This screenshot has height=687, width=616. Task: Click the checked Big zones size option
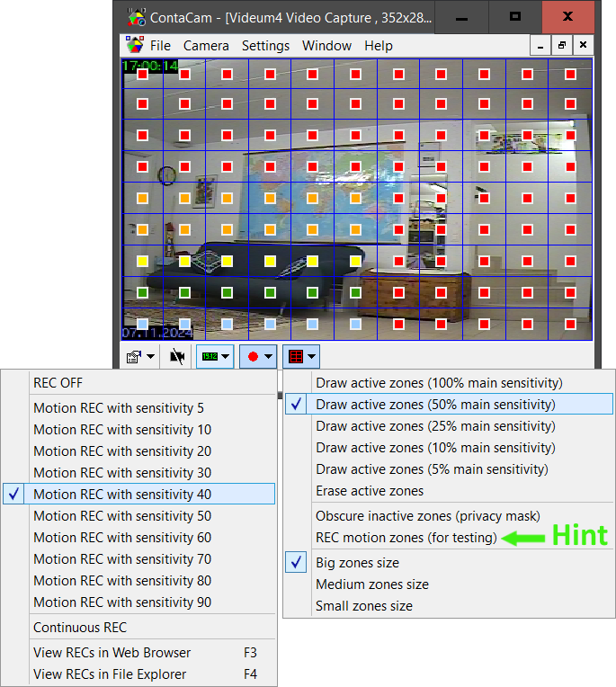point(449,563)
